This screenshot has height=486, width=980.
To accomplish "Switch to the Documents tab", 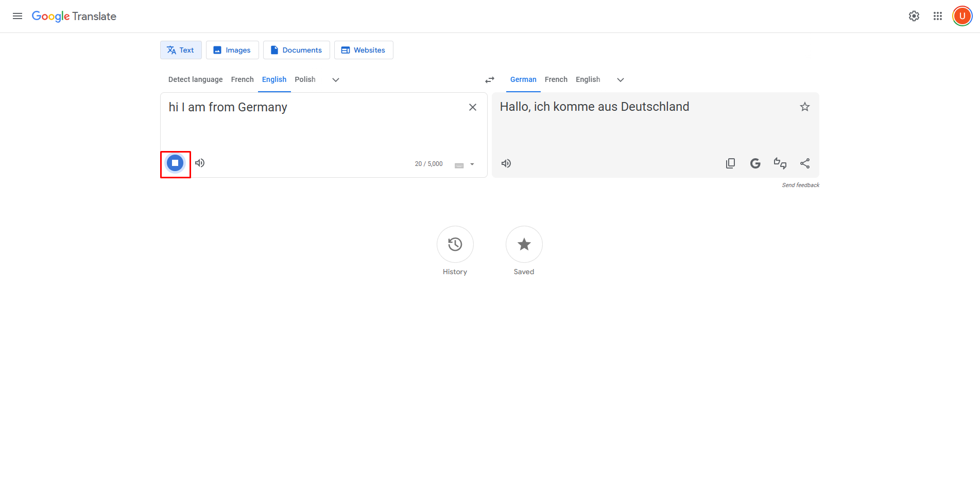I will (x=296, y=49).
